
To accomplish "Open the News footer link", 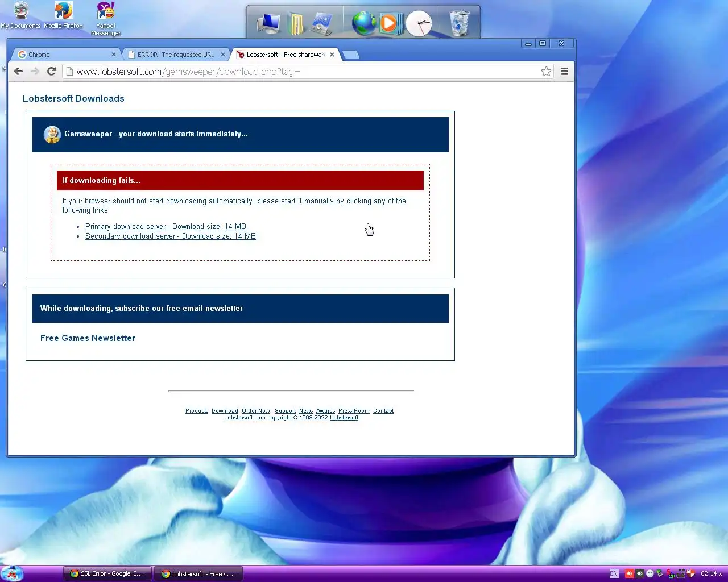I will point(306,411).
